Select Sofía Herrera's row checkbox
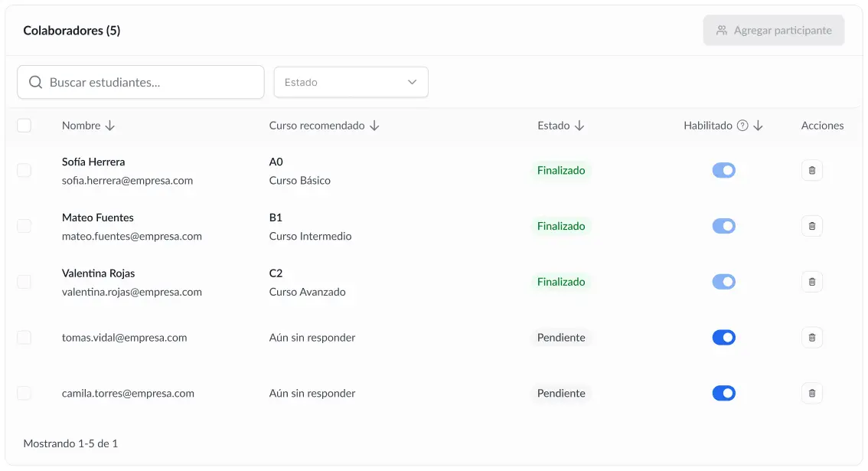The image size is (868, 471). point(24,170)
